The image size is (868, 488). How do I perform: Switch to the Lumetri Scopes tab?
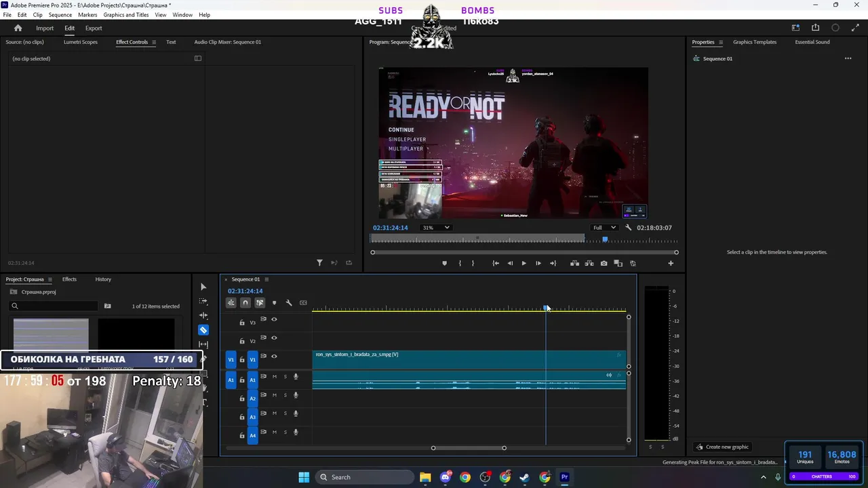(x=81, y=42)
